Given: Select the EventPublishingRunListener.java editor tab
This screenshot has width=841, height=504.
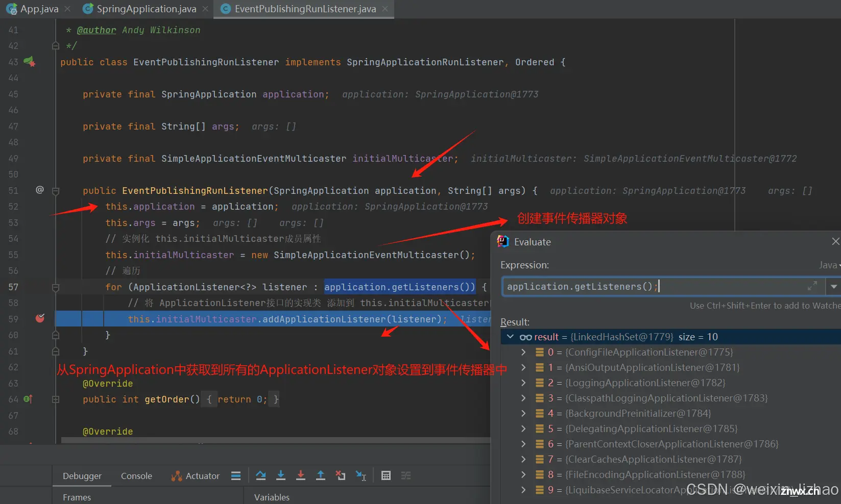Looking at the screenshot, I should point(305,9).
